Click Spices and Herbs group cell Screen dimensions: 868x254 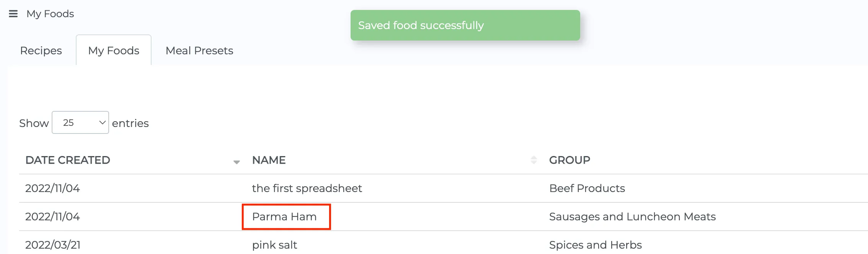point(595,245)
